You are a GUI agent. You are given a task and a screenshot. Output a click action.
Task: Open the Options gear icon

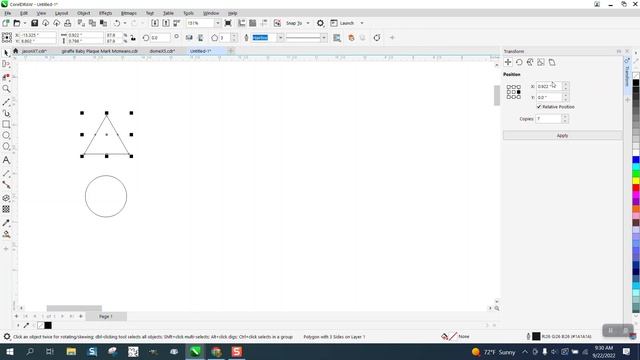pos(320,23)
